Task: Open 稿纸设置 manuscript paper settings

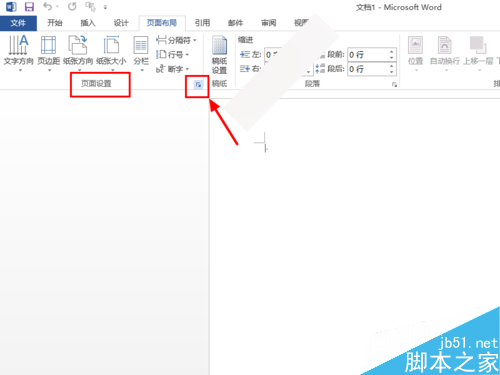Action: click(219, 55)
